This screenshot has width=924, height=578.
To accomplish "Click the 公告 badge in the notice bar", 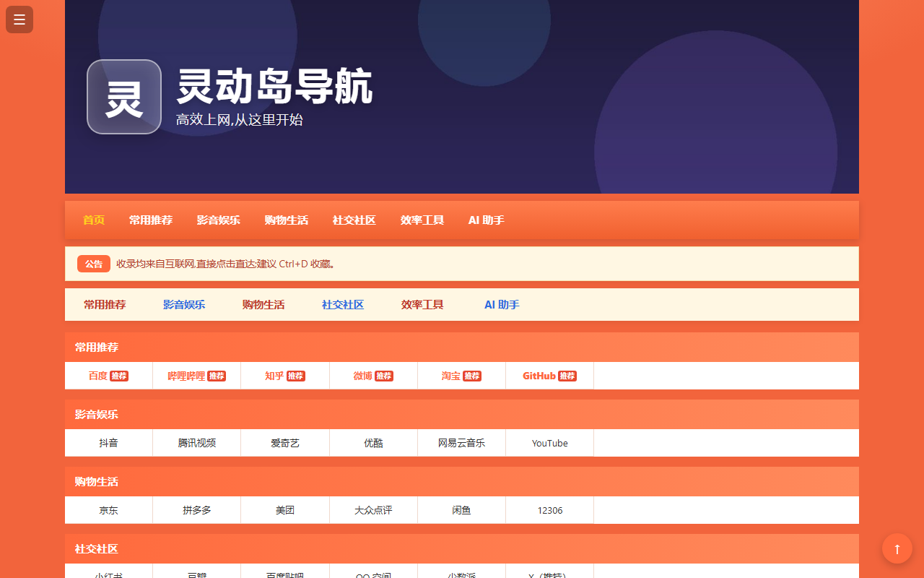I will 94,264.
